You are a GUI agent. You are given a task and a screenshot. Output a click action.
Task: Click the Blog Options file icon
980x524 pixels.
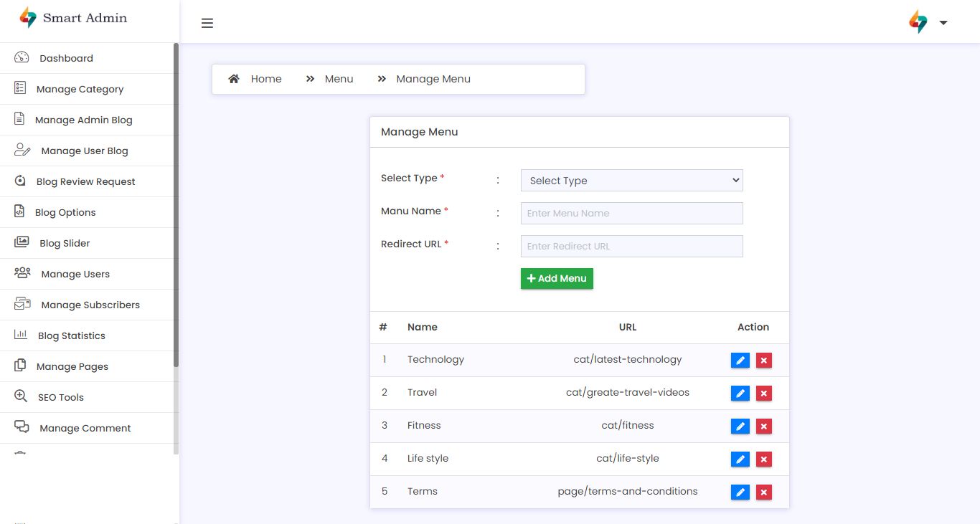point(19,211)
